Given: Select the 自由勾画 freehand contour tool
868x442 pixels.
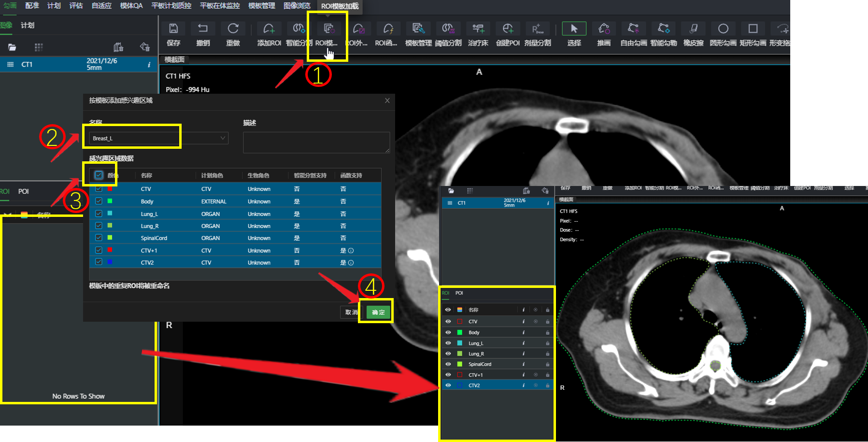Looking at the screenshot, I should (634, 29).
